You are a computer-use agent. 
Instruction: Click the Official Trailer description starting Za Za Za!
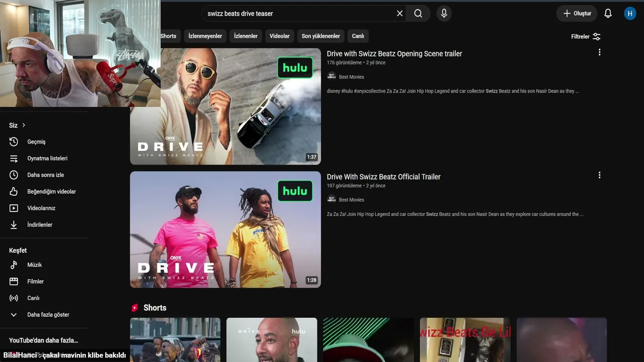pyautogui.click(x=455, y=214)
